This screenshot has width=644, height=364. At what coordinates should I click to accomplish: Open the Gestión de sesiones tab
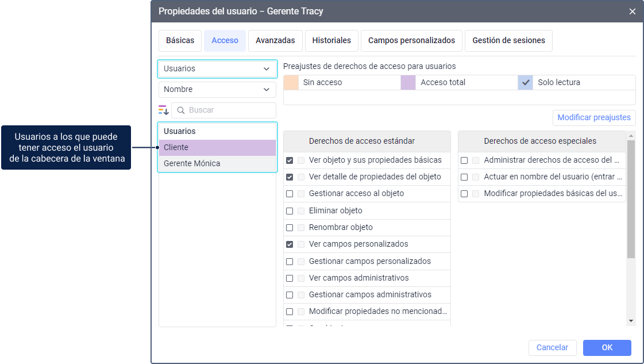(508, 41)
